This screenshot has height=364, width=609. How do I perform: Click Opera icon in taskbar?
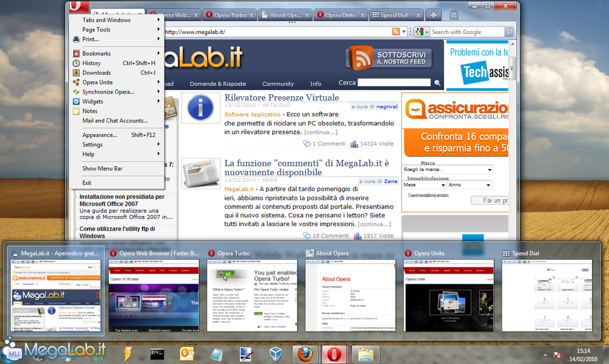click(x=334, y=354)
